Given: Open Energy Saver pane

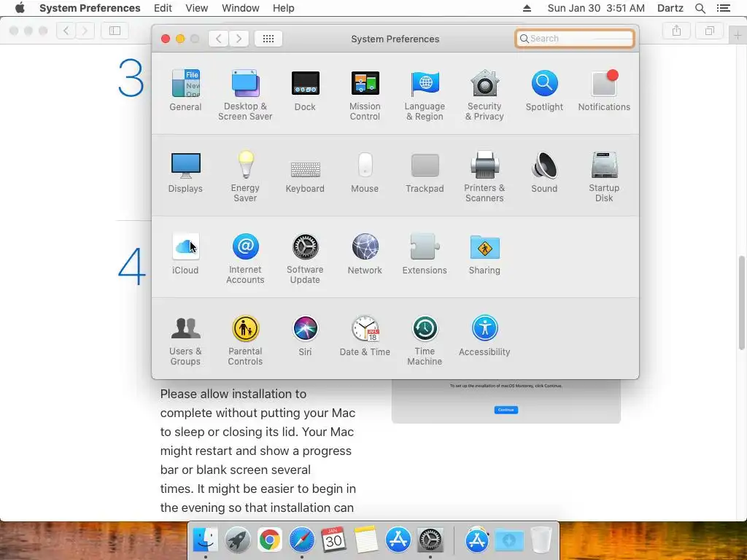Looking at the screenshot, I should tap(245, 176).
